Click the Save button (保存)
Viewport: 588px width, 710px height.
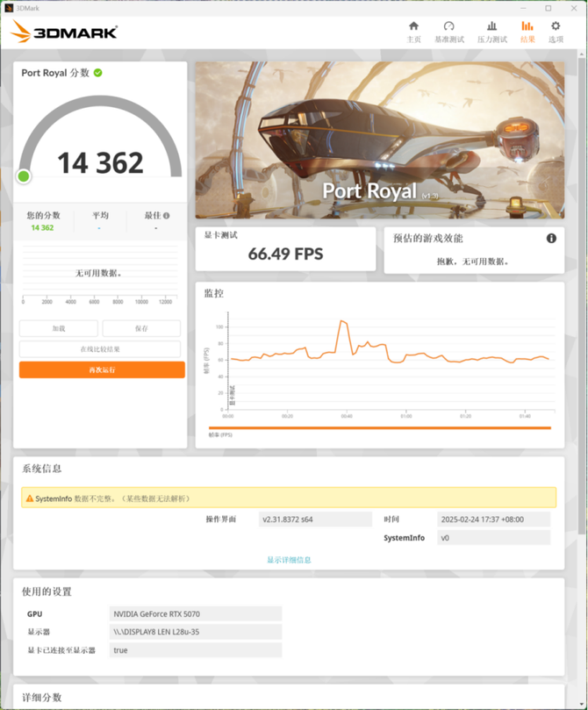tap(141, 328)
